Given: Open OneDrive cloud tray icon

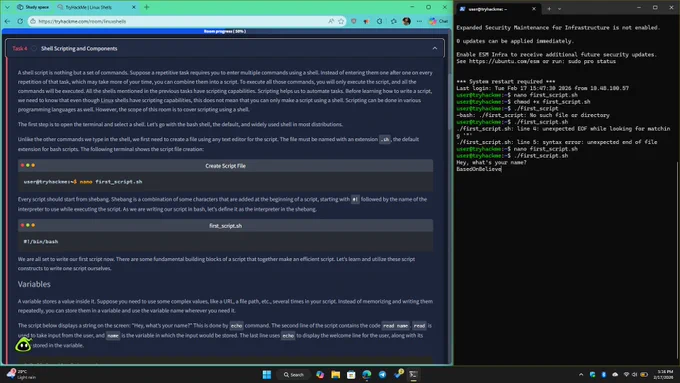Looking at the screenshot, I should (615, 374).
